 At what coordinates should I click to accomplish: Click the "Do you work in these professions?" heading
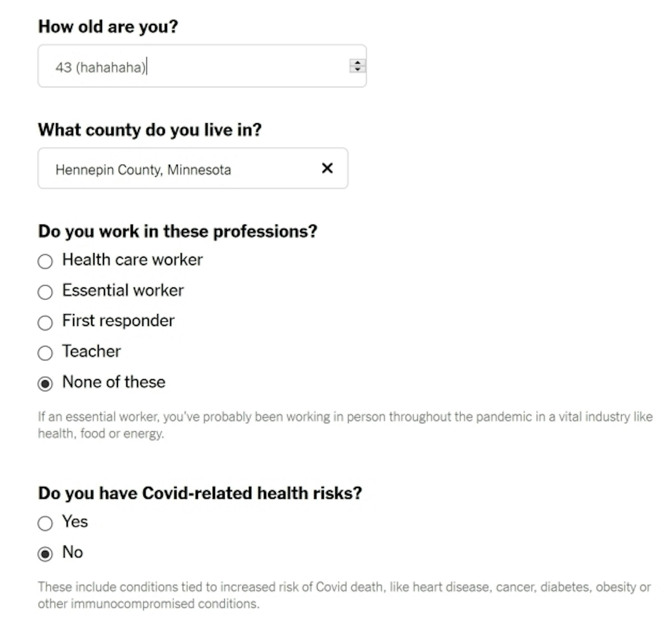click(178, 232)
